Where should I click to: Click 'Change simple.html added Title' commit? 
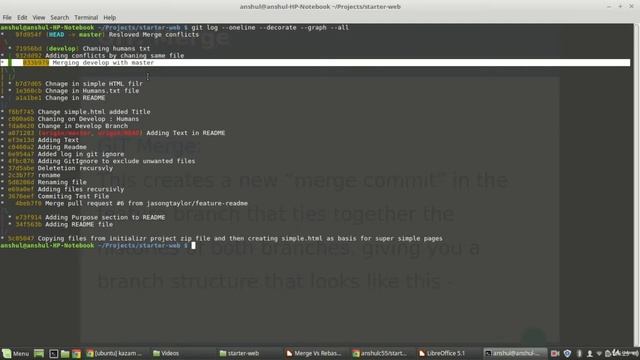pos(94,112)
